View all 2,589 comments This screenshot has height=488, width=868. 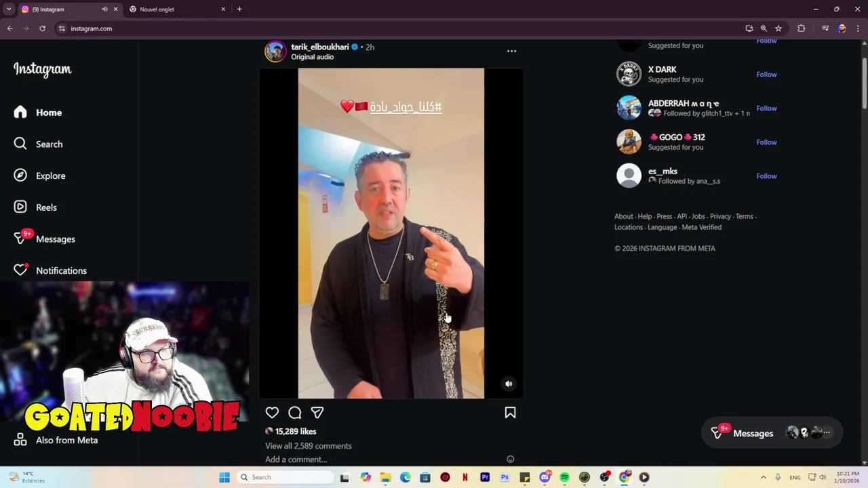point(309,446)
